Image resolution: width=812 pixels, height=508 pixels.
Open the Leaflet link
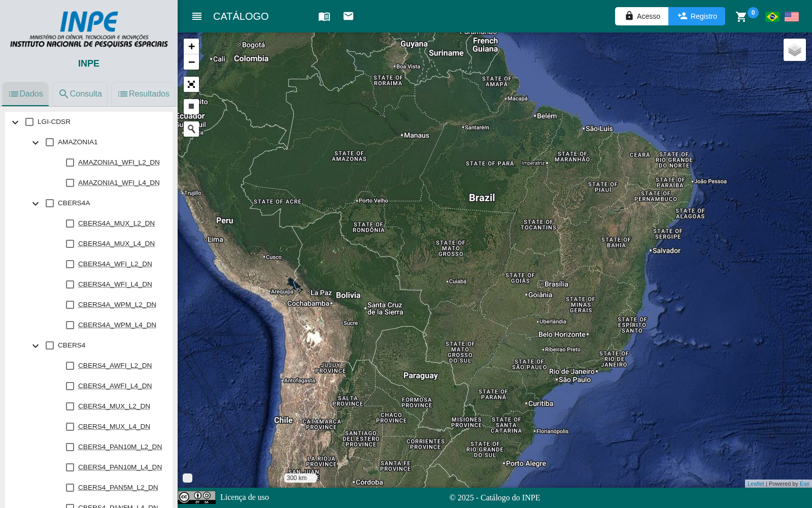[756, 484]
